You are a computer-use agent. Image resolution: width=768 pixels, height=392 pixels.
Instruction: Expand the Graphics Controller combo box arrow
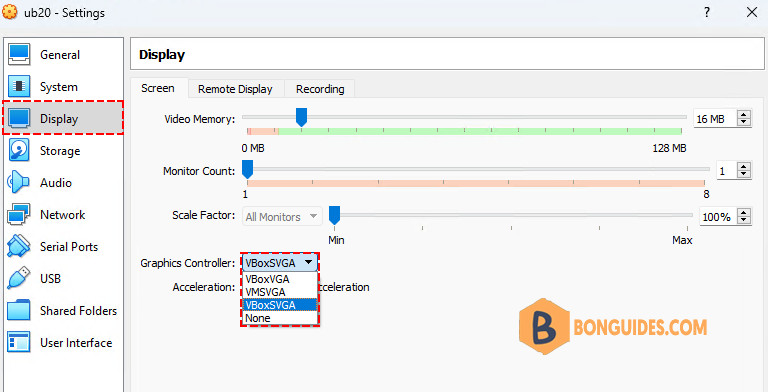pos(308,262)
